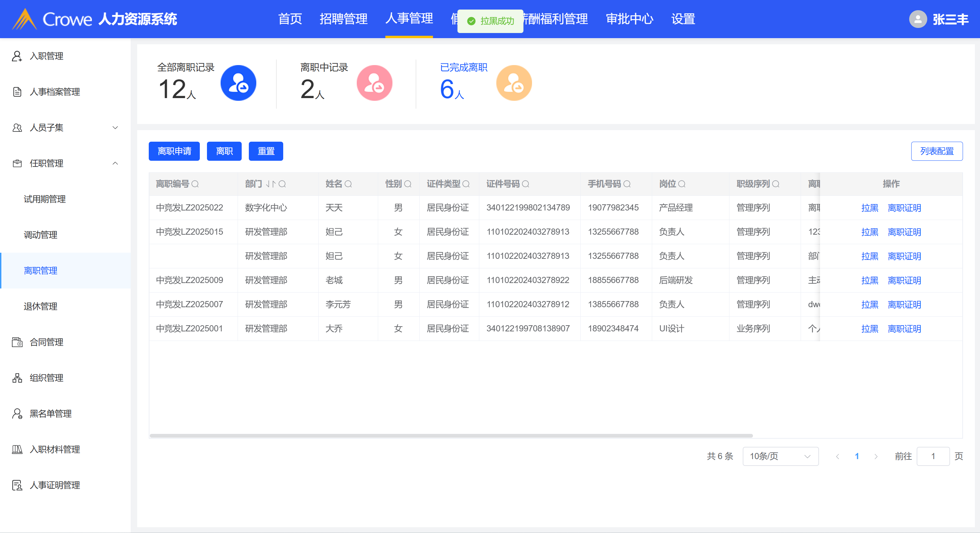Click search icon next to 姓名 header
The image size is (980, 533).
pyautogui.click(x=348, y=184)
